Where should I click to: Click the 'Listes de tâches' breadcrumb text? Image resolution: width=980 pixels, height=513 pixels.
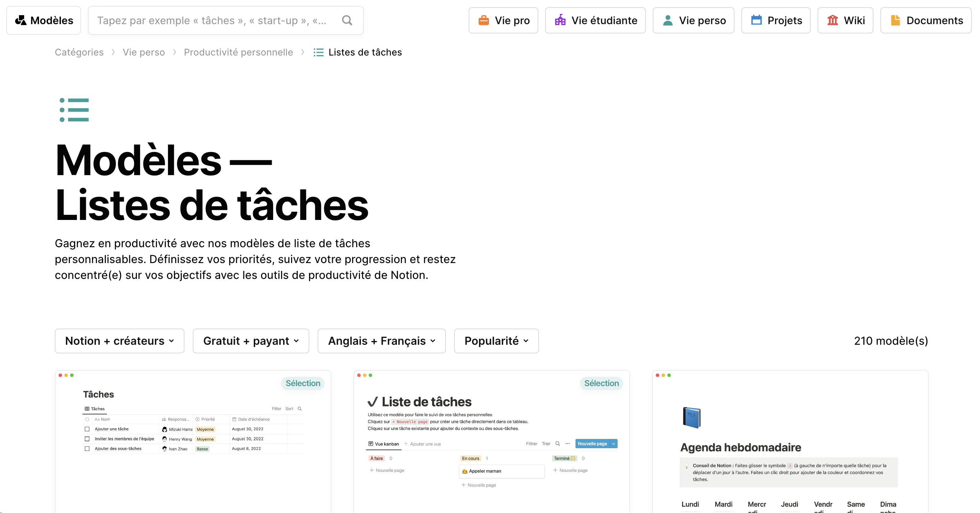point(365,52)
